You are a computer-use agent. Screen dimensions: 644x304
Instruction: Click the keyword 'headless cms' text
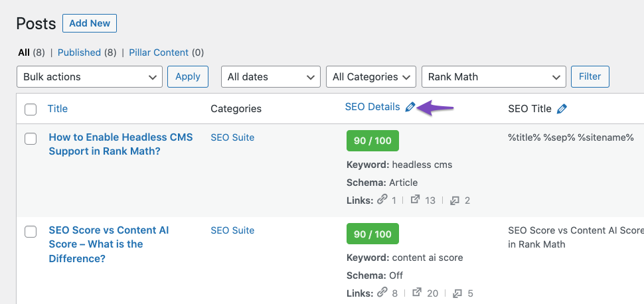pyautogui.click(x=422, y=165)
